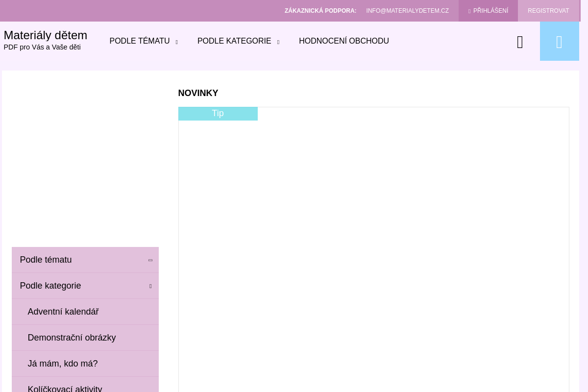Open the shopping cart in the blue box
Screen dimensions: 588x392
pyautogui.click(x=559, y=42)
